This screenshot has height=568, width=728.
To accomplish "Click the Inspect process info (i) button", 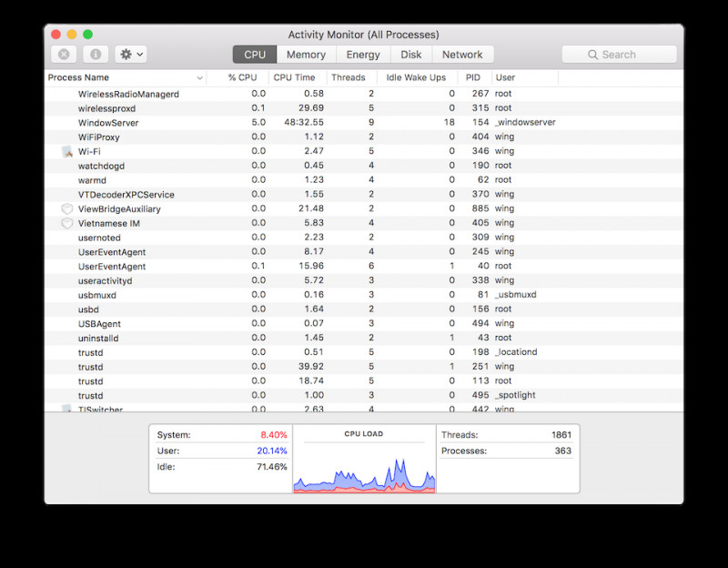I will (95, 55).
